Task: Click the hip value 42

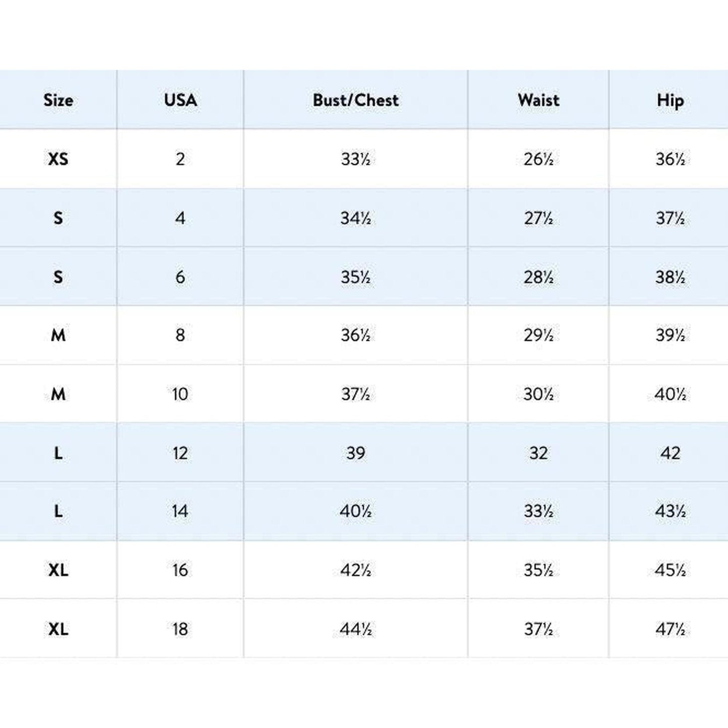Action: 670,453
